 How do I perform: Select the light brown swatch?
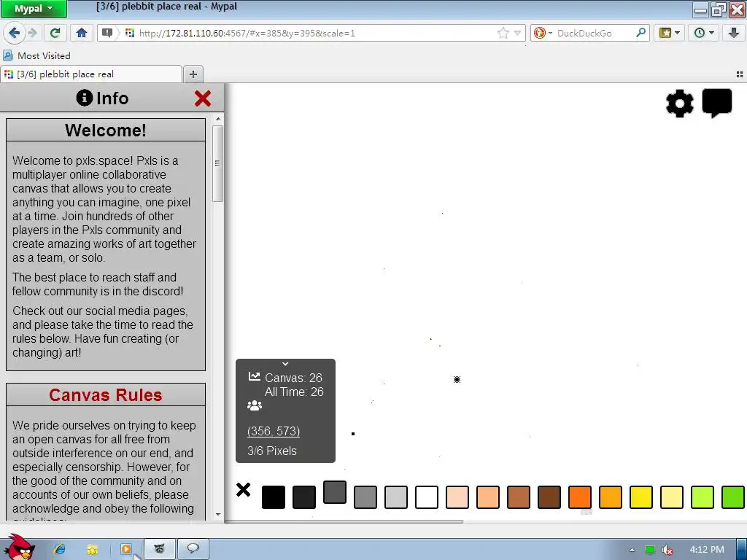519,497
